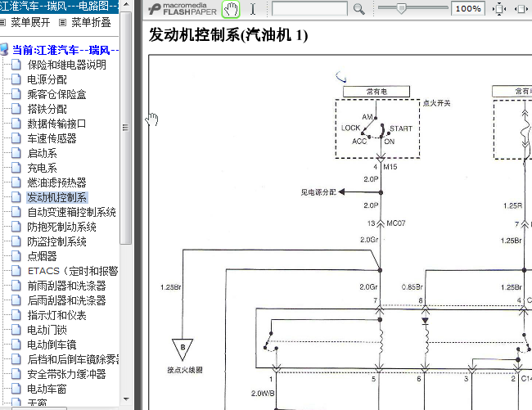Select the text selection cursor tool

coord(253,9)
